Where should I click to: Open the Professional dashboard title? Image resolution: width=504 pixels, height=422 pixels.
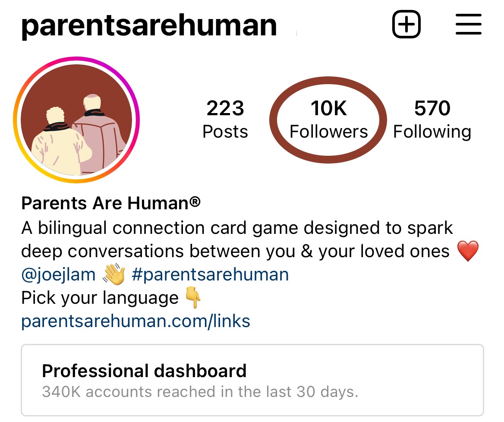pos(144,371)
